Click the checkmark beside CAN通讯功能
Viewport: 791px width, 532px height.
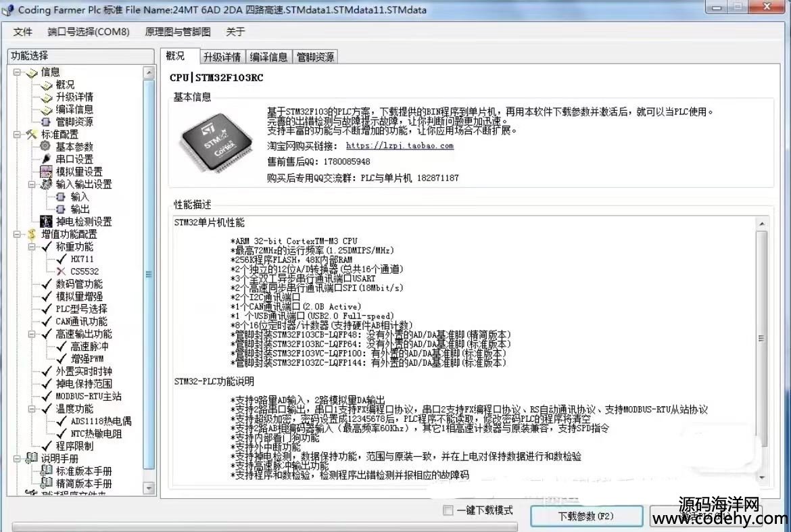coord(47,321)
